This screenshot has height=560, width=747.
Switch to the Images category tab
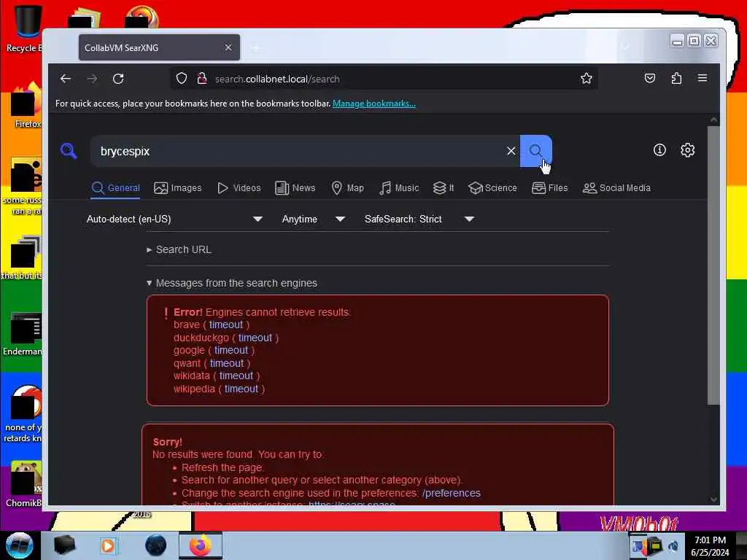[178, 188]
